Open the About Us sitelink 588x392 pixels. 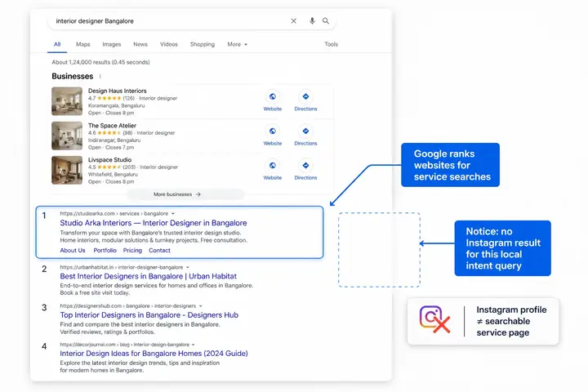73,250
